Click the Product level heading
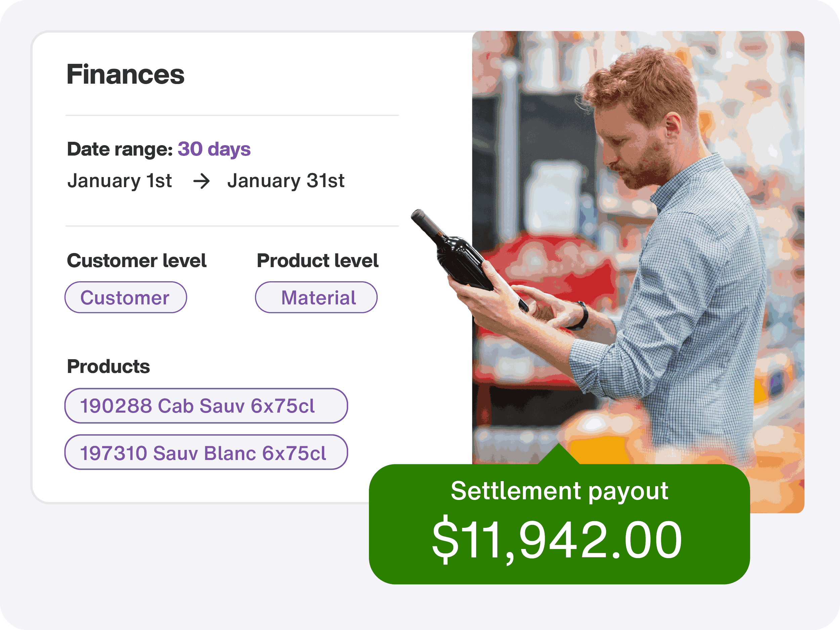 (x=318, y=260)
